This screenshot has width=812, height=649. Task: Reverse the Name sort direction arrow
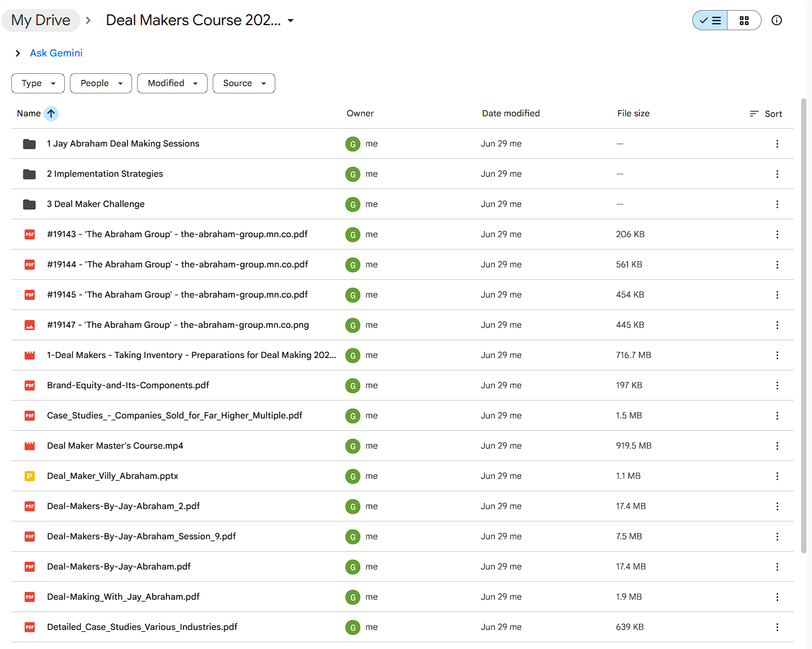[51, 114]
